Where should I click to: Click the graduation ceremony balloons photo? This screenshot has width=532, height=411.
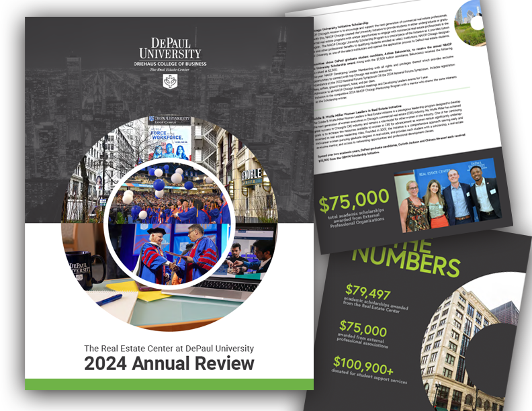click(x=170, y=193)
